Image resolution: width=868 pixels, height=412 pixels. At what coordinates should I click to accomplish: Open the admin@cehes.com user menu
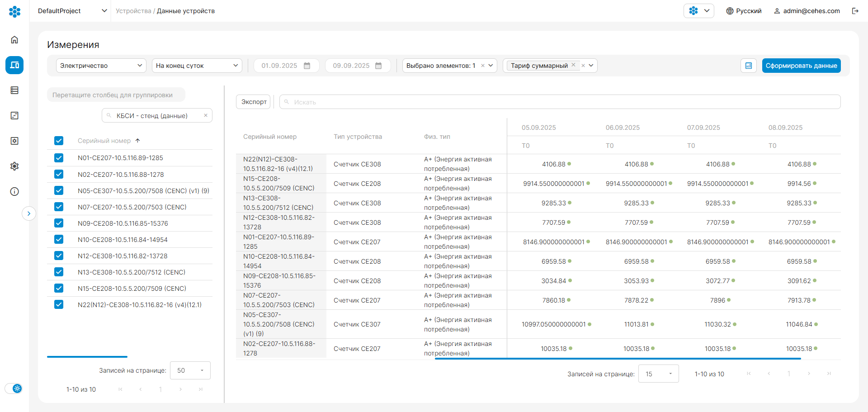tap(807, 11)
